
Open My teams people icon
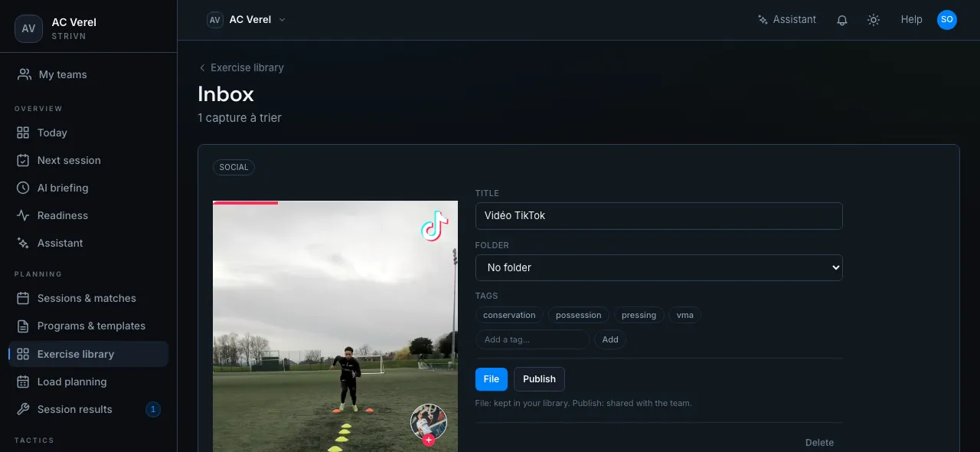24,74
